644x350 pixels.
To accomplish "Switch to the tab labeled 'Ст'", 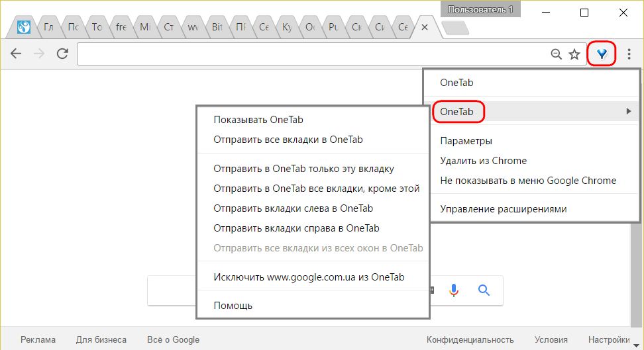I will click(169, 27).
